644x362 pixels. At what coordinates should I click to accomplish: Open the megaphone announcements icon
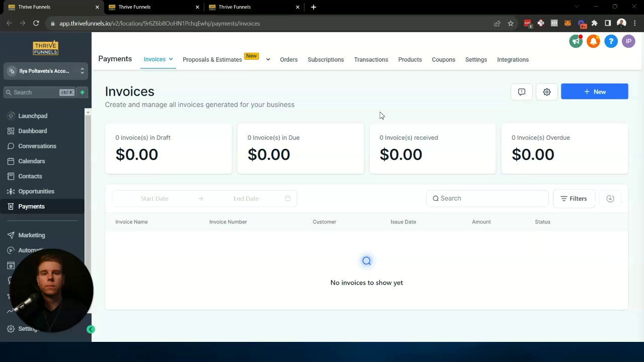[x=576, y=42]
